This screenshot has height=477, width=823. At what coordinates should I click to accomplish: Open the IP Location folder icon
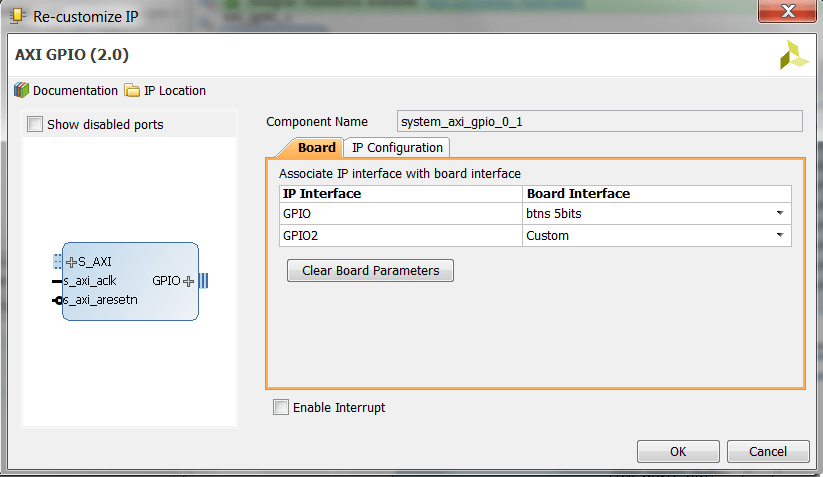(132, 90)
